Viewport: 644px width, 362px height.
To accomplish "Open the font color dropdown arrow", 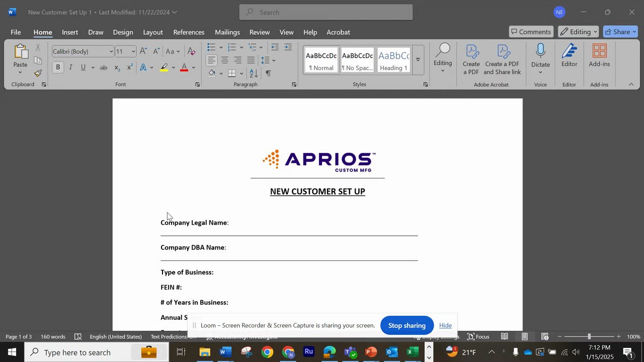I will 193,67.
